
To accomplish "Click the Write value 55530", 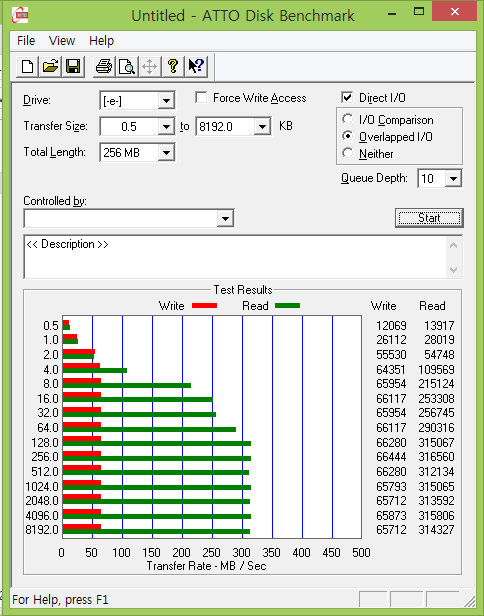I will [x=391, y=354].
